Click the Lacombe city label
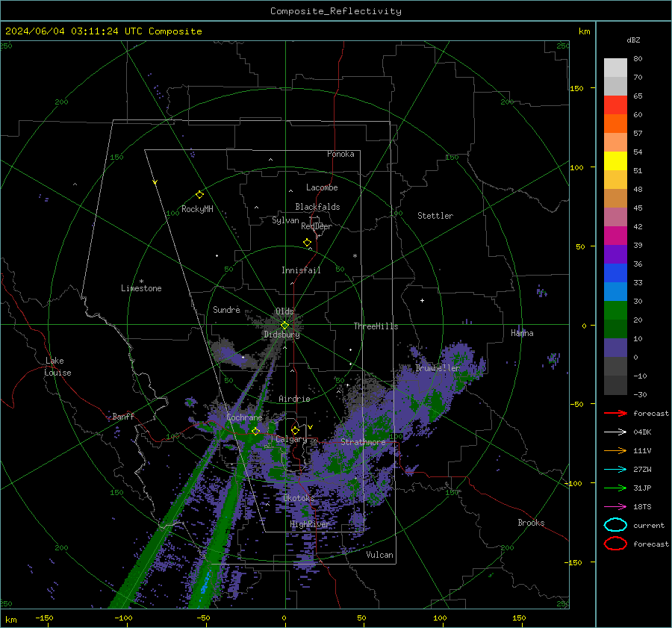 click(x=322, y=187)
